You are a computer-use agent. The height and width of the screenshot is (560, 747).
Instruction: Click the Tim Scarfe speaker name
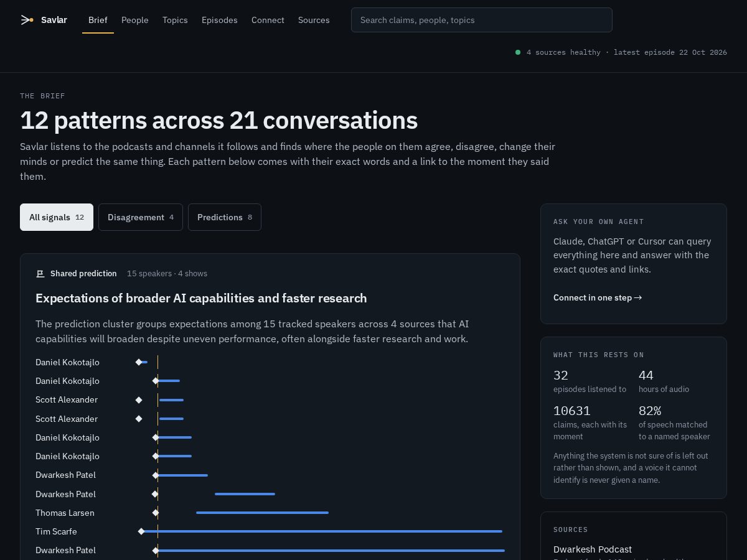56,531
